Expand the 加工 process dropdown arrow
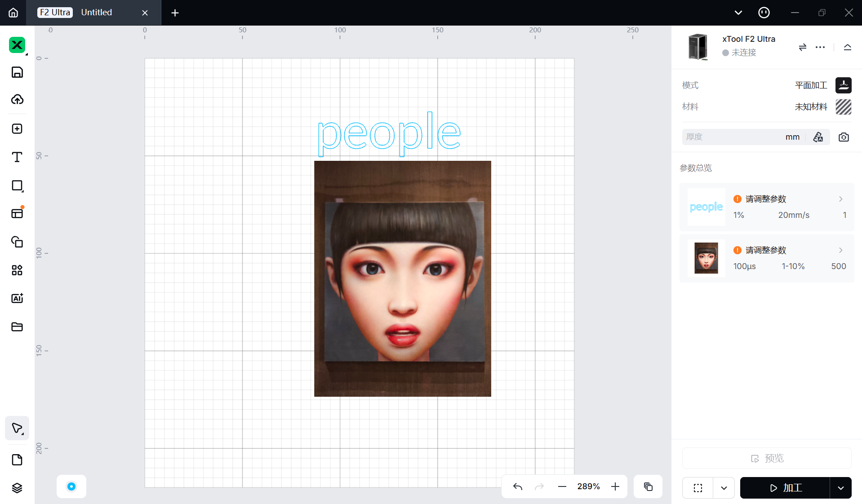The image size is (862, 504). pos(840,488)
